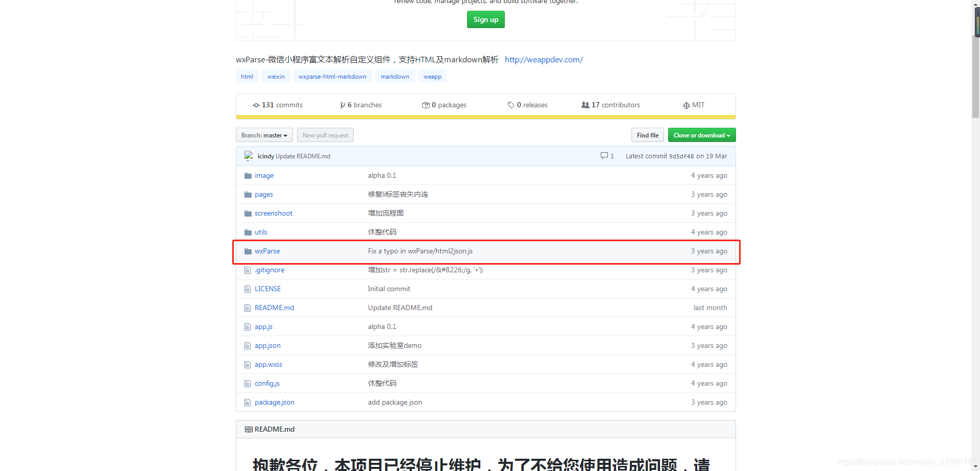Select the weixin topic tag
980x471 pixels.
pos(276,77)
